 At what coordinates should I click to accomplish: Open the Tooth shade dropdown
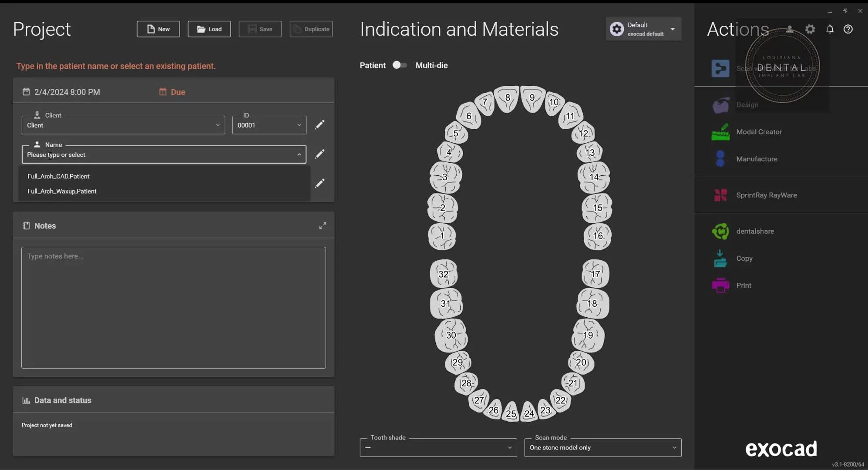(438, 447)
